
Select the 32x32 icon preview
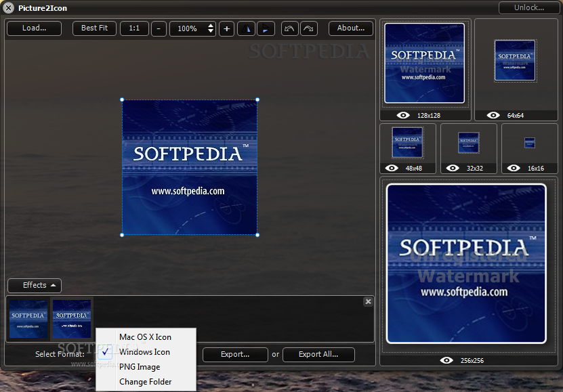(x=469, y=142)
